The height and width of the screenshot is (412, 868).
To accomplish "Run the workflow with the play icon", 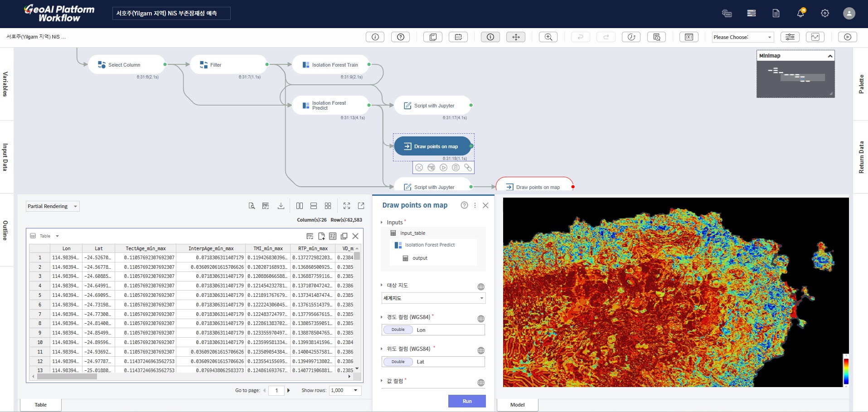I will 848,37.
